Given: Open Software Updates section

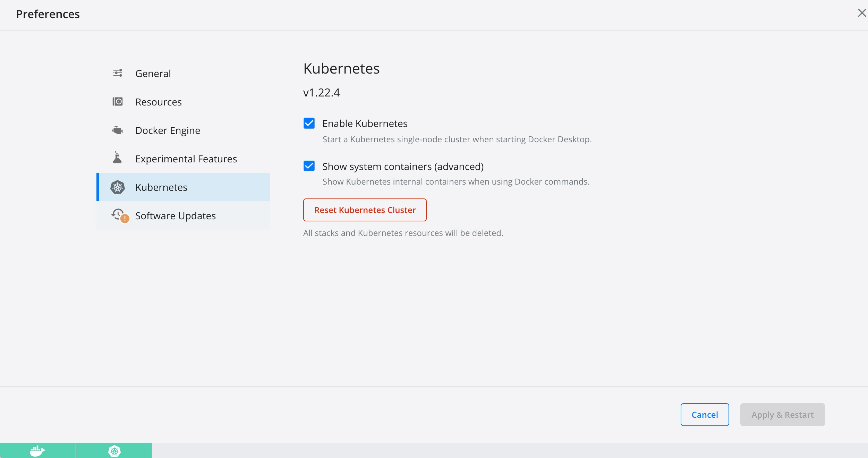Looking at the screenshot, I should point(176,216).
